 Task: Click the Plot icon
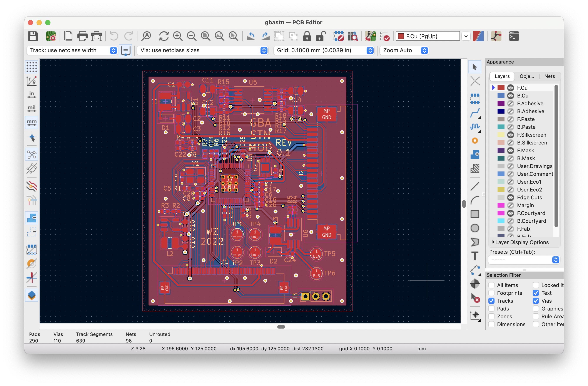click(96, 36)
